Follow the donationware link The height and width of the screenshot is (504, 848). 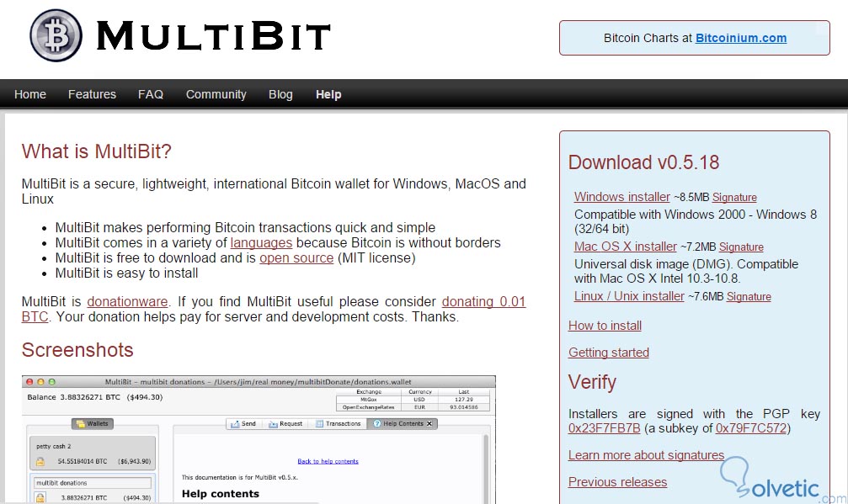pos(128,301)
